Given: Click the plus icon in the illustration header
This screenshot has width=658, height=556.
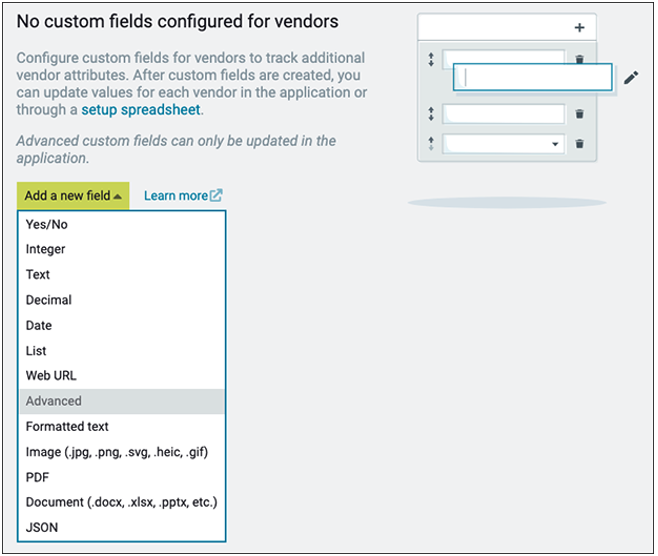Looking at the screenshot, I should [579, 28].
